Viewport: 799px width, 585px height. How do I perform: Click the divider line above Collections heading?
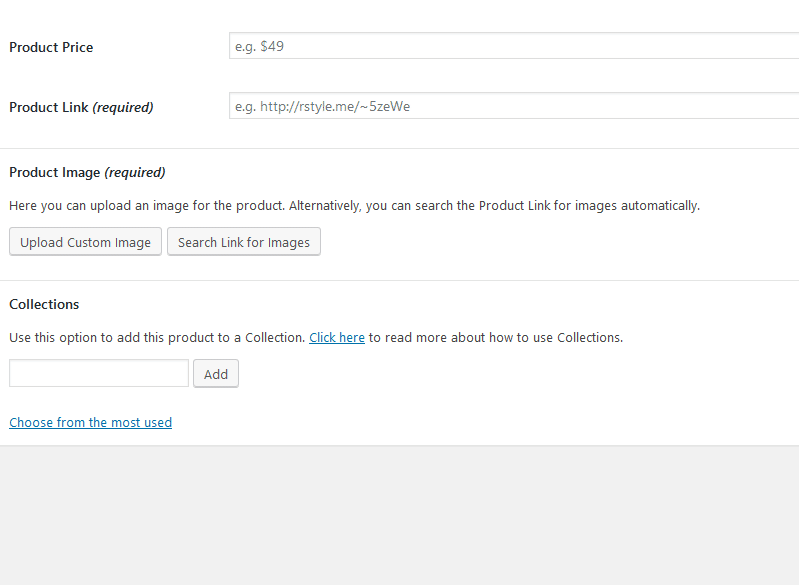[400, 280]
